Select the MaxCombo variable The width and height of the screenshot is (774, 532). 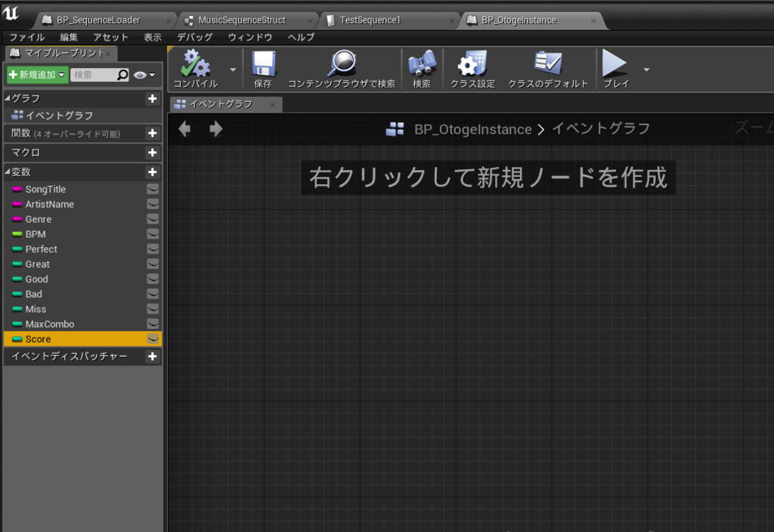pyautogui.click(x=49, y=323)
